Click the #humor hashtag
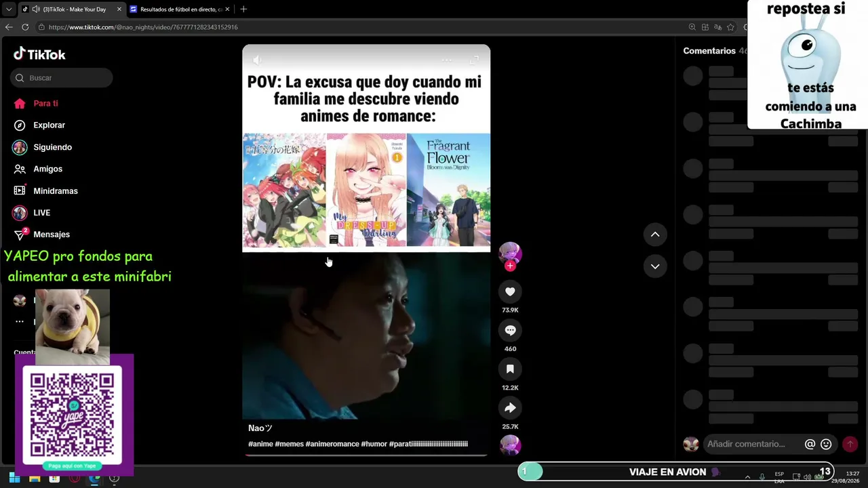 (x=374, y=444)
